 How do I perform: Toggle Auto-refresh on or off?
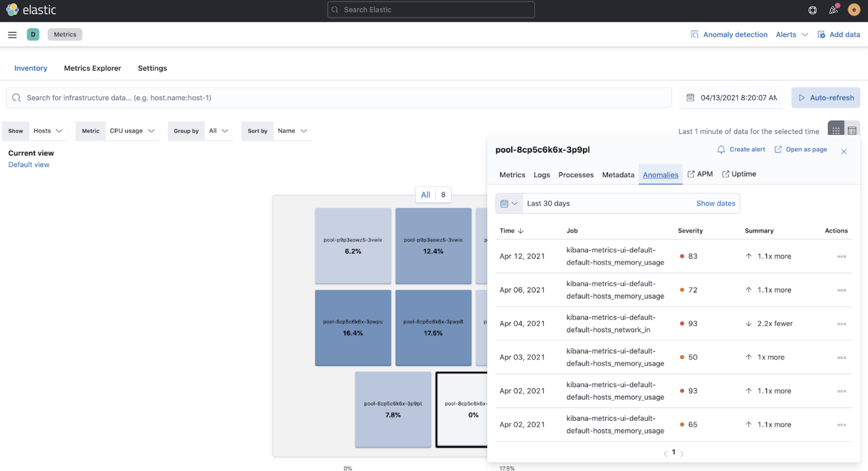coord(826,97)
